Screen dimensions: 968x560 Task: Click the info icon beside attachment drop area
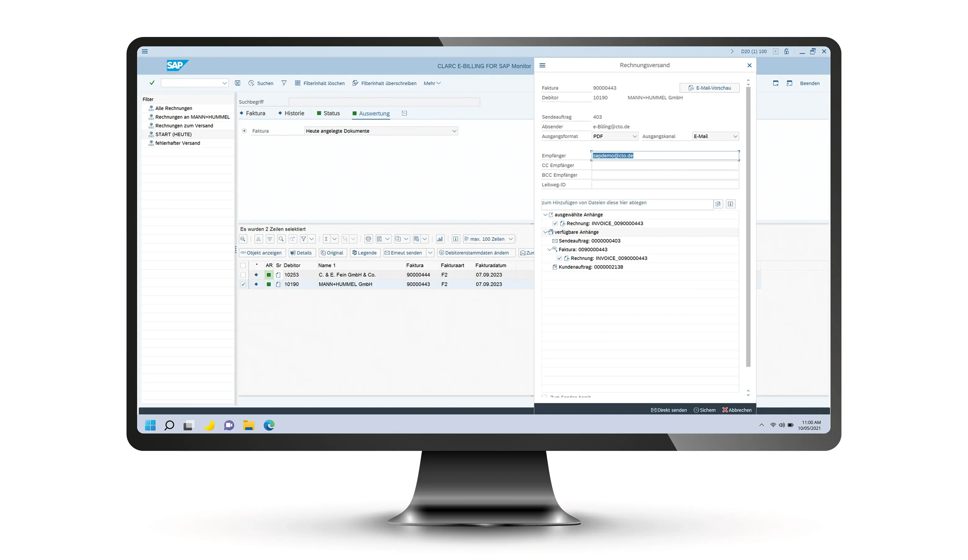(x=730, y=204)
